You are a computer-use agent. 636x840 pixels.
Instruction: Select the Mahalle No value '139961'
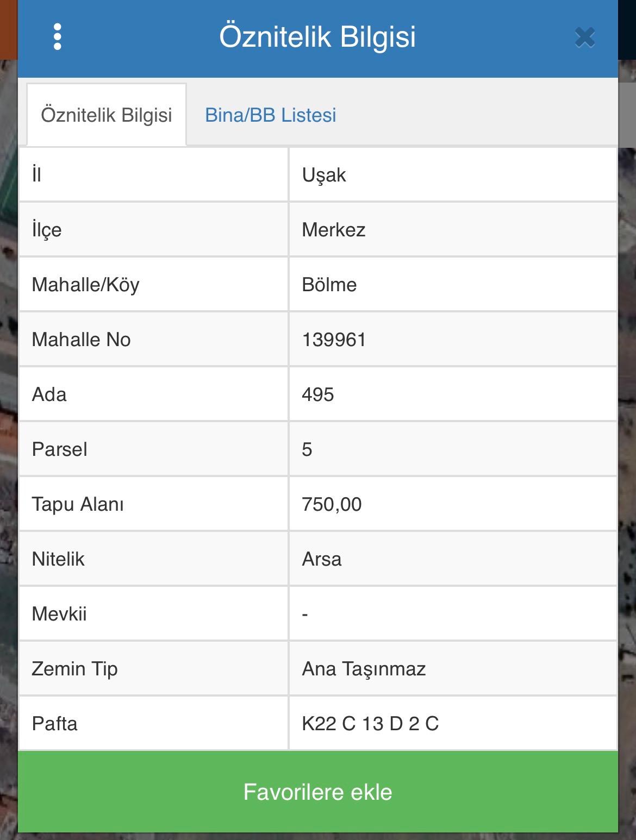coord(334,340)
